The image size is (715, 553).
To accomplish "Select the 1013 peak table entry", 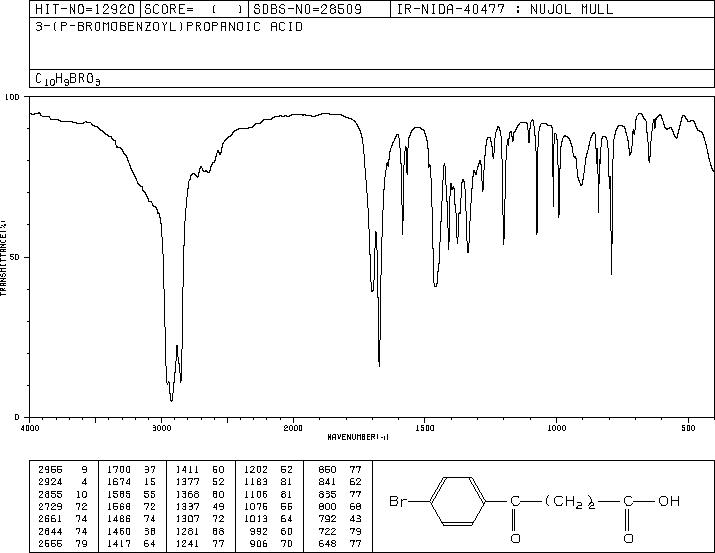I will pos(268,519).
